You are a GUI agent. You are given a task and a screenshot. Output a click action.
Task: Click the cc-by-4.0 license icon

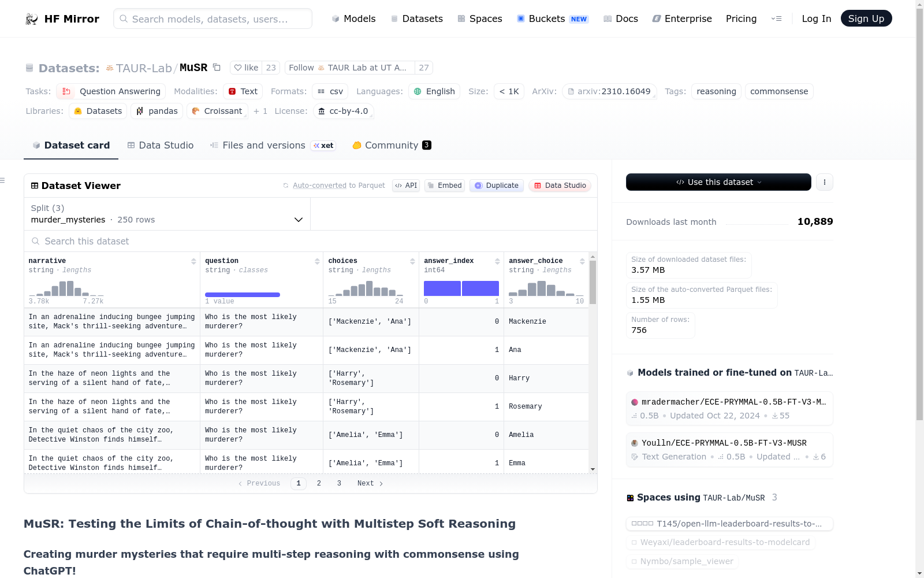coord(322,111)
